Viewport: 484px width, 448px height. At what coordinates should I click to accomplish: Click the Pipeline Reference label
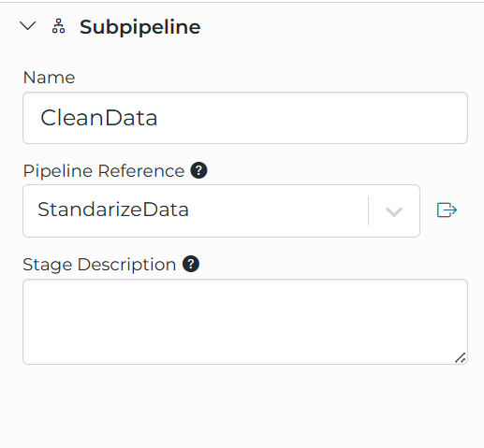click(x=104, y=171)
